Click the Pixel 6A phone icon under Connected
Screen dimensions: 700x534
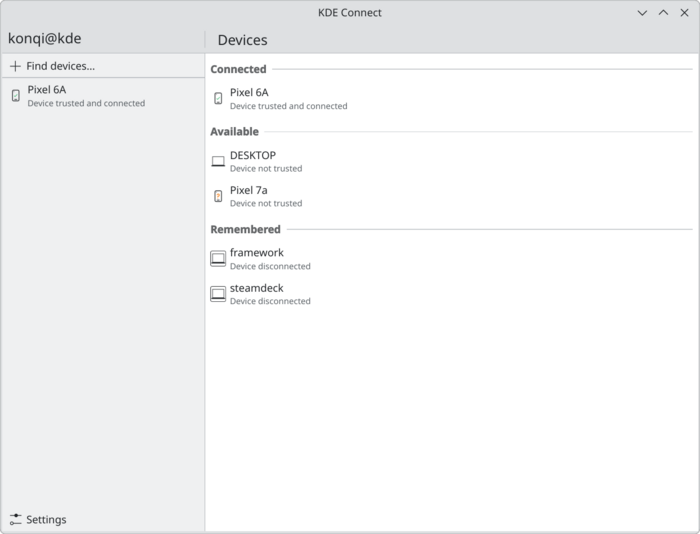tap(218, 98)
